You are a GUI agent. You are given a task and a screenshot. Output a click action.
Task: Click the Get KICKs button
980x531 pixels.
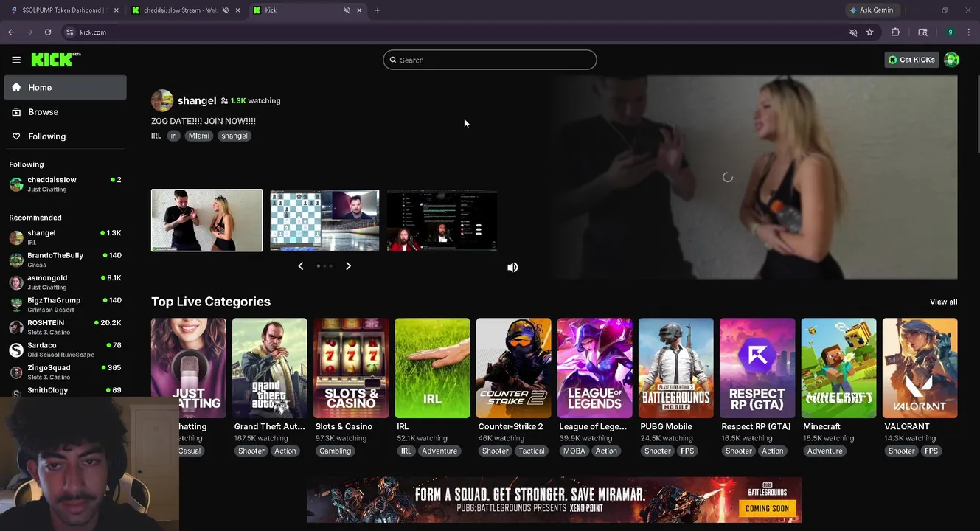911,60
